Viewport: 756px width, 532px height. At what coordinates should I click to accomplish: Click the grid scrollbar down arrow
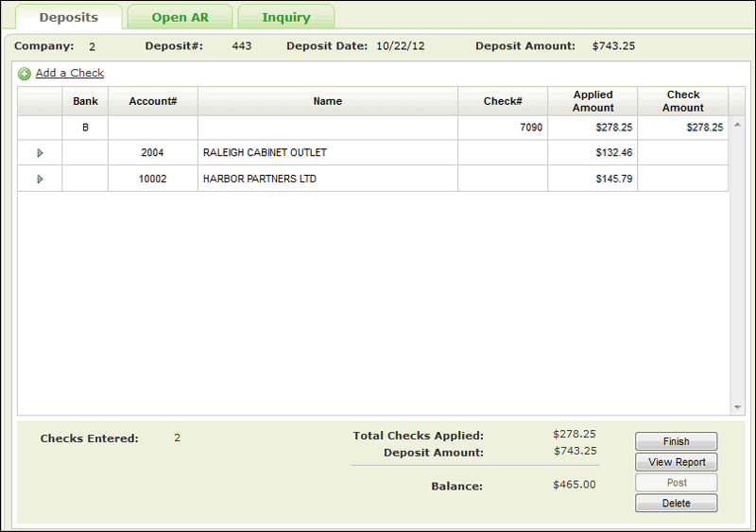click(737, 407)
